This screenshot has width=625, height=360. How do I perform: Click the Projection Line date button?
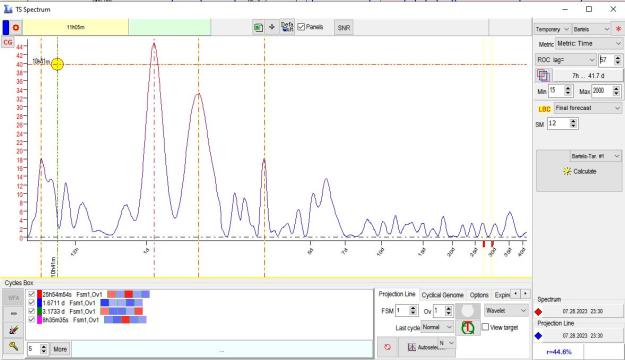coord(582,336)
